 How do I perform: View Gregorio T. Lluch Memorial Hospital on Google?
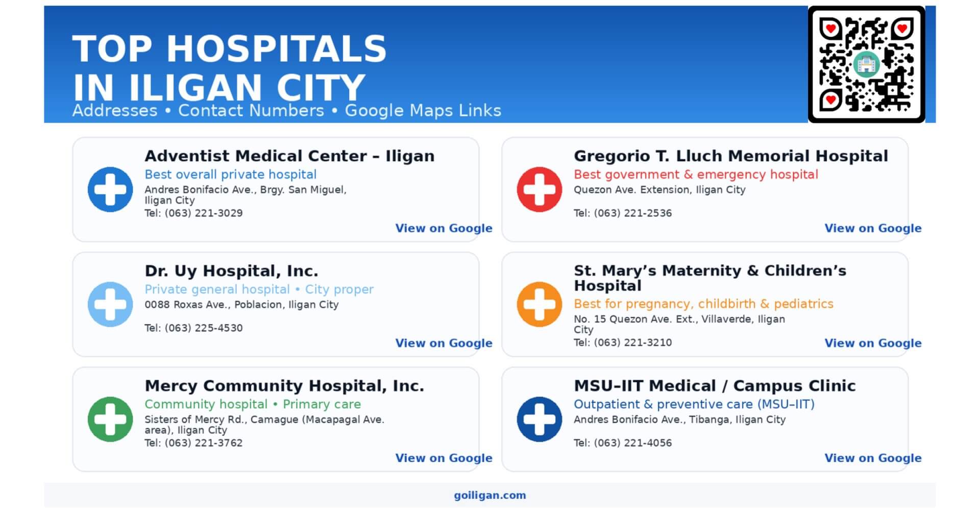(872, 228)
